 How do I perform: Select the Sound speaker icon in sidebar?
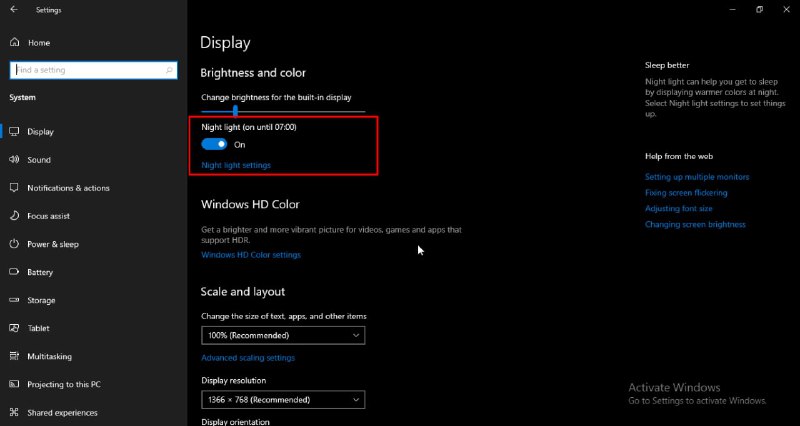(x=14, y=160)
